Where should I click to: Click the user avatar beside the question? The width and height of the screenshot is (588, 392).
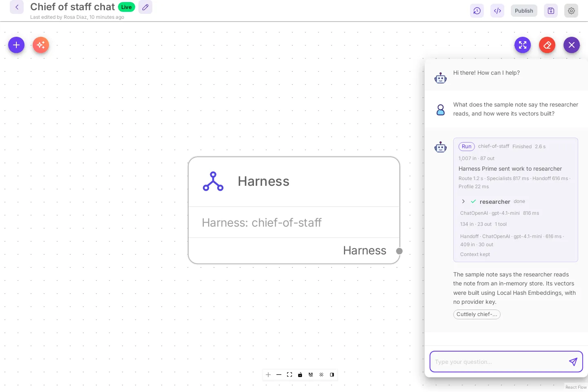point(441,110)
